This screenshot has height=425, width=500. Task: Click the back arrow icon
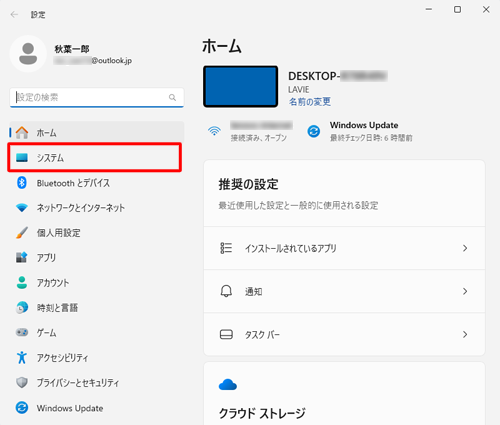tap(14, 15)
